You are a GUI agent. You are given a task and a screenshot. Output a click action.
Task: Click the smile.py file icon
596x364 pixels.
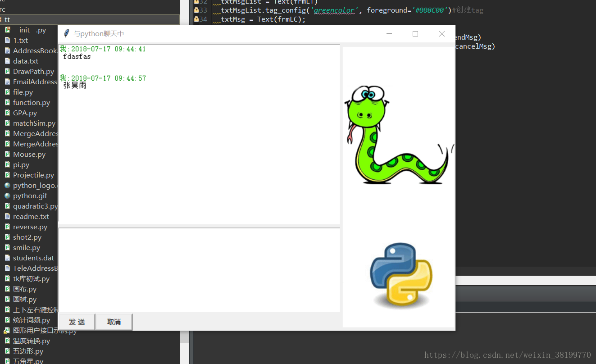pos(7,247)
